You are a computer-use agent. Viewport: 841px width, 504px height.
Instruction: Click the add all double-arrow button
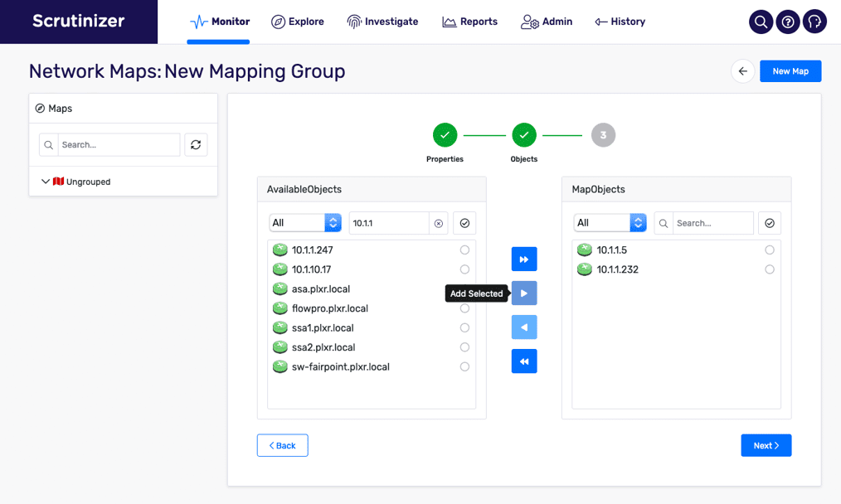coord(524,259)
